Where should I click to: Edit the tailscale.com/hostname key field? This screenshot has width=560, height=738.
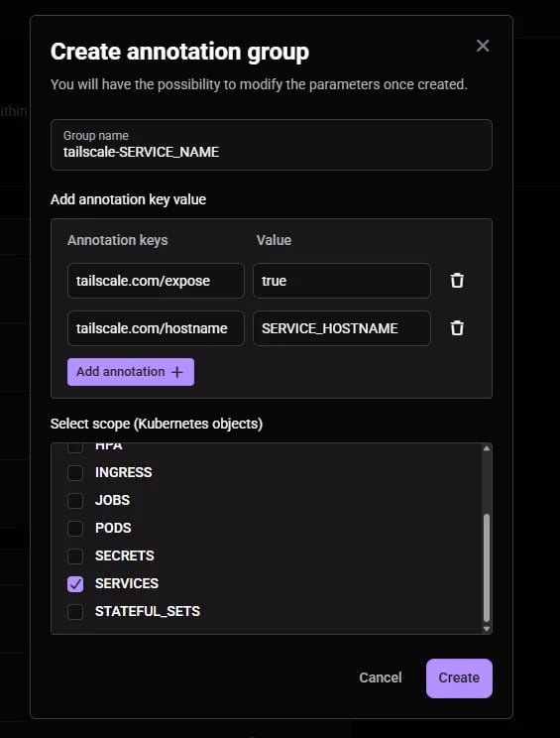click(156, 328)
